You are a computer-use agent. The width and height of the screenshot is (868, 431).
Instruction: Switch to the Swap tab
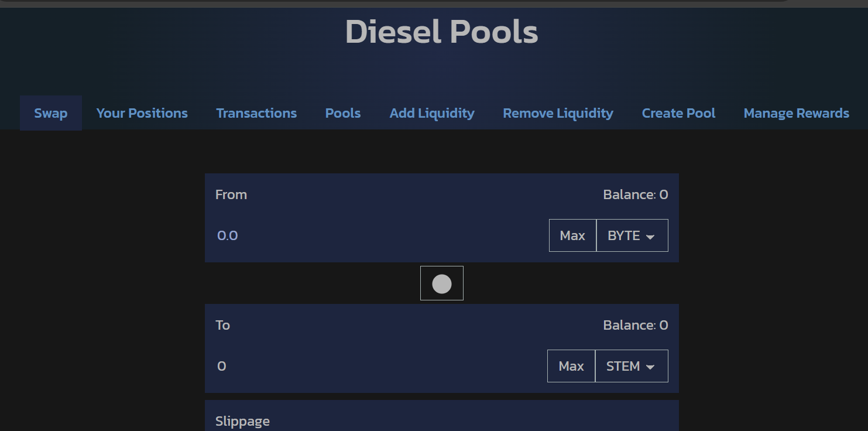(51, 113)
